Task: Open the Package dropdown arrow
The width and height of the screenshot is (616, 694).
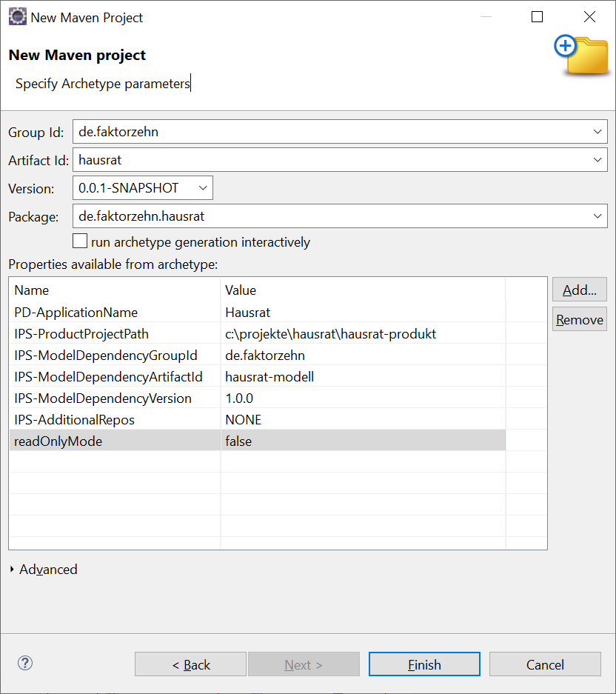Action: [x=597, y=216]
